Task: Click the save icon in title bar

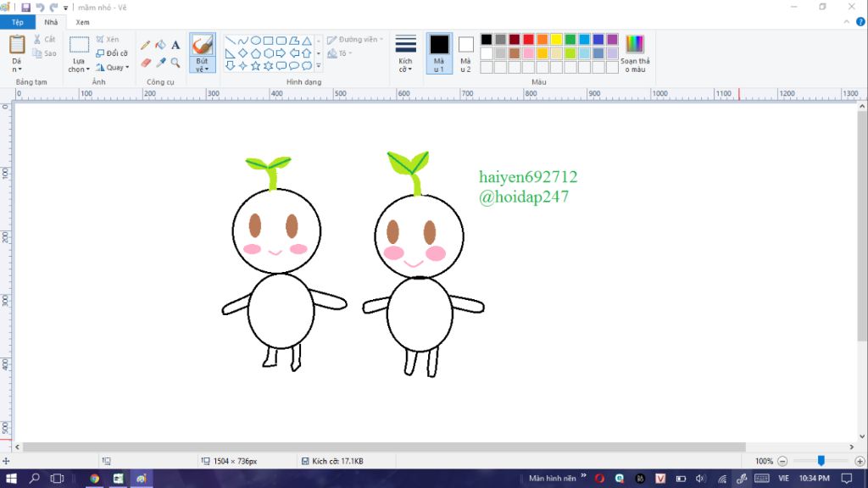Action: pos(26,8)
